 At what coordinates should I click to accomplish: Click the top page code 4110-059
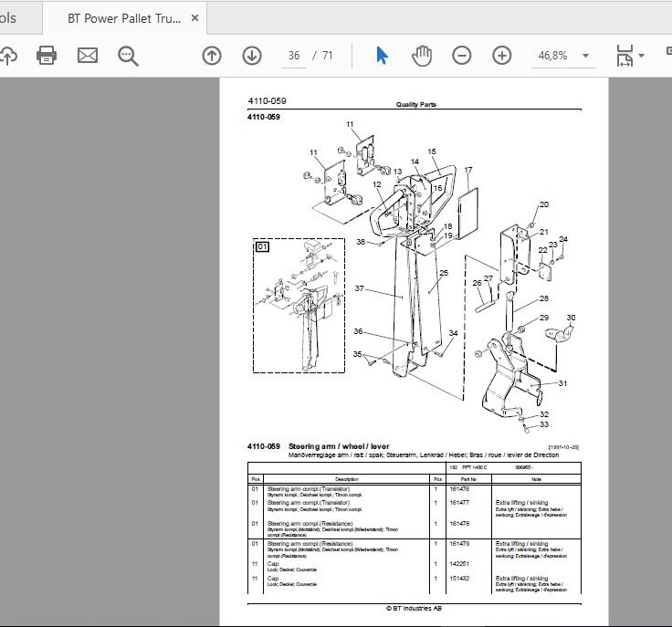pos(267,101)
